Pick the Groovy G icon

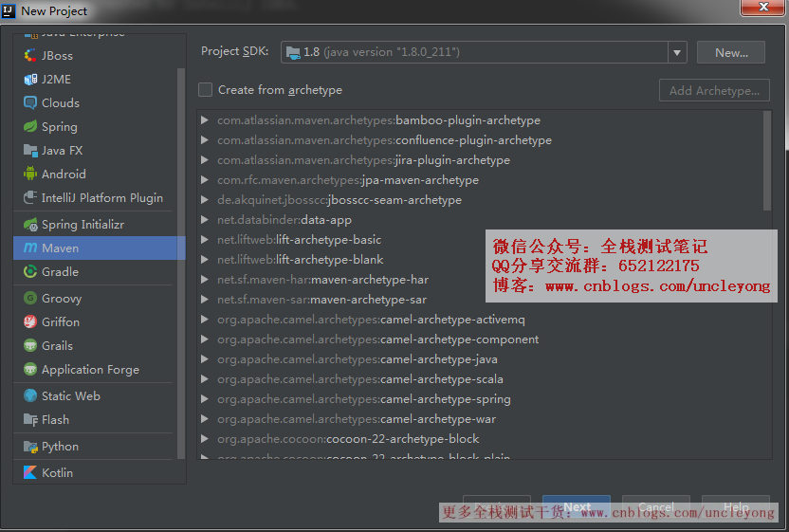click(30, 298)
